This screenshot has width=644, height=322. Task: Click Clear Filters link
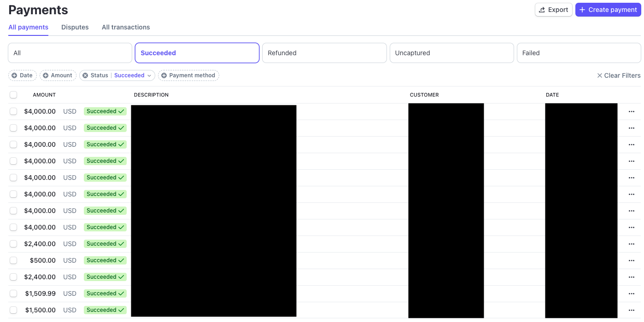[618, 75]
